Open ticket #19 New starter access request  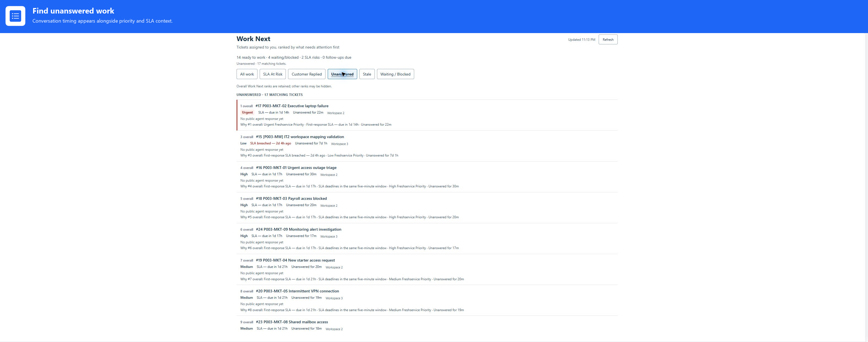click(x=295, y=260)
